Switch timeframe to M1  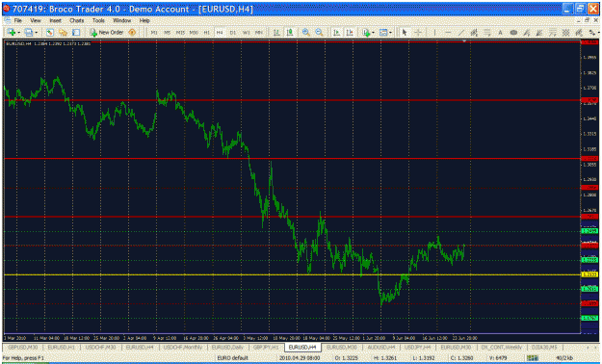tap(154, 33)
